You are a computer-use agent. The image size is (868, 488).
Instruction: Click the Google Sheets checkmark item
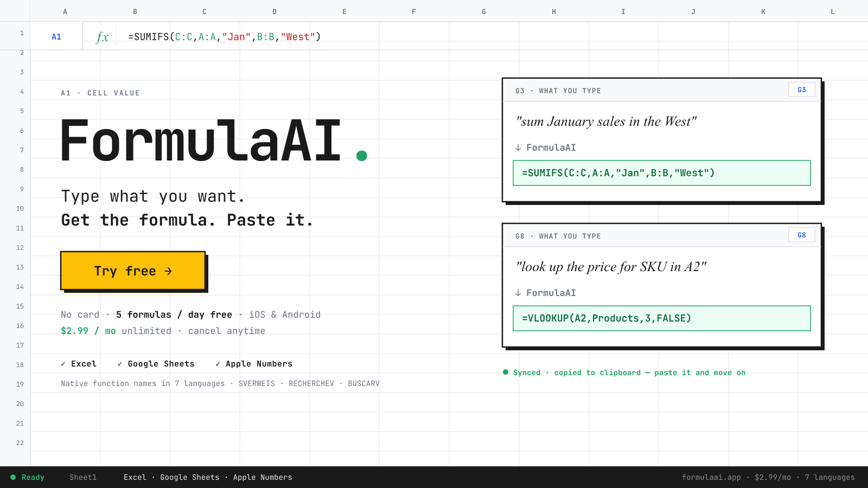point(156,364)
